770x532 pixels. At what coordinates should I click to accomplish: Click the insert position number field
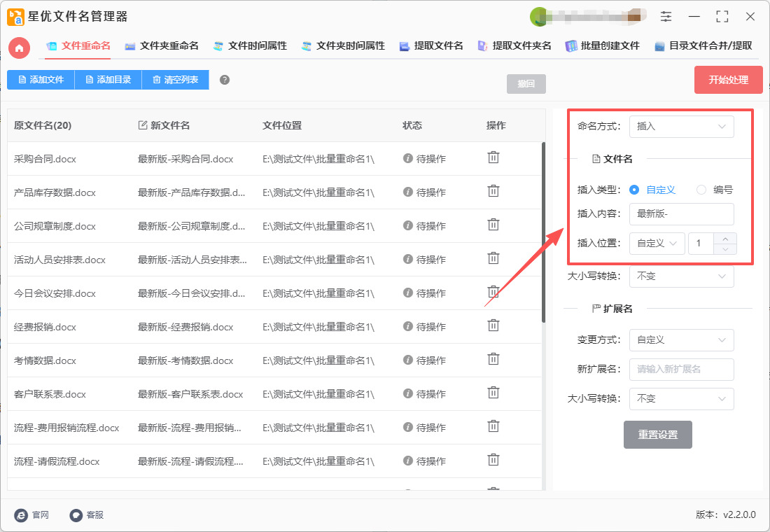701,244
